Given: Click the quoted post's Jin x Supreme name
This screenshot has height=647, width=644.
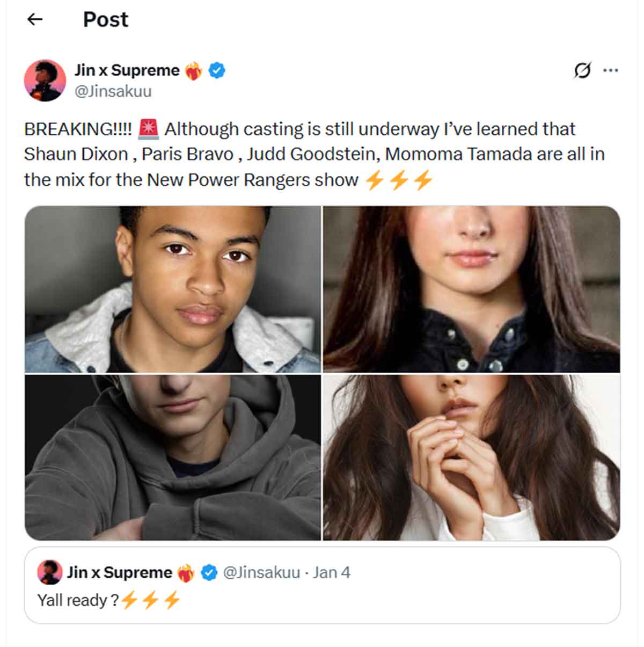Looking at the screenshot, I should tap(119, 572).
